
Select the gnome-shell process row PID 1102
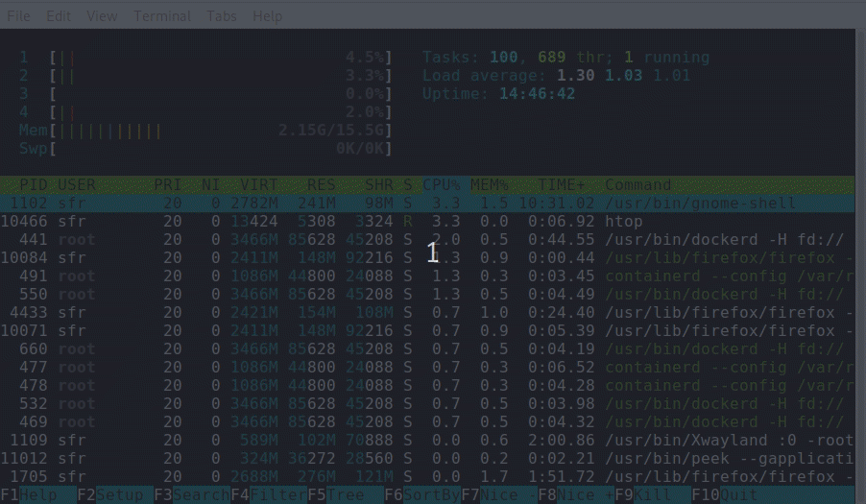[x=427, y=204]
